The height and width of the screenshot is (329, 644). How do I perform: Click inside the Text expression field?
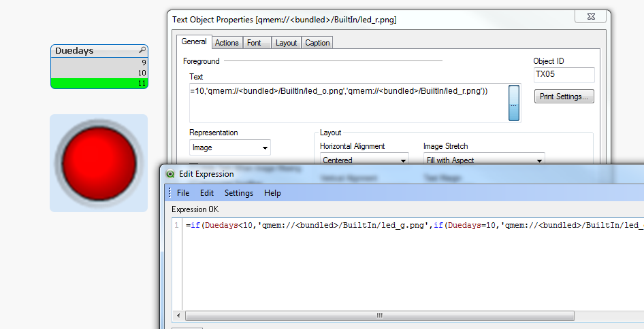click(349, 103)
